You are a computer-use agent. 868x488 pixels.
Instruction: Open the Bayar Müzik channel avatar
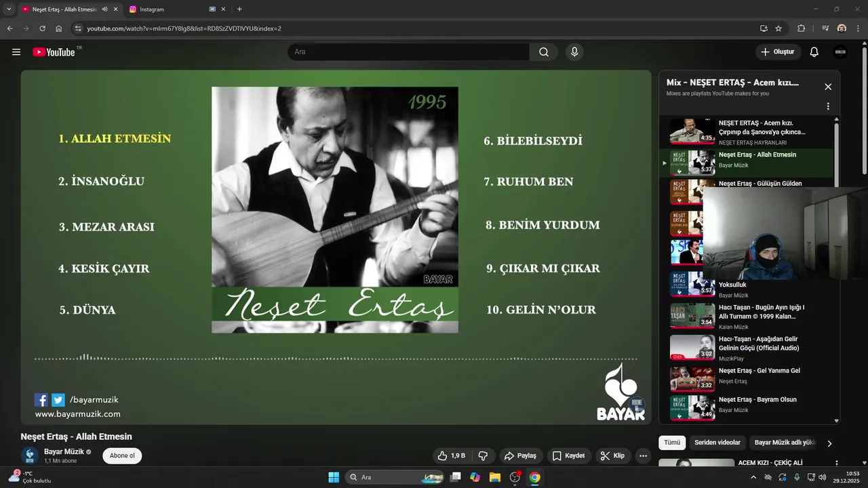pos(30,455)
